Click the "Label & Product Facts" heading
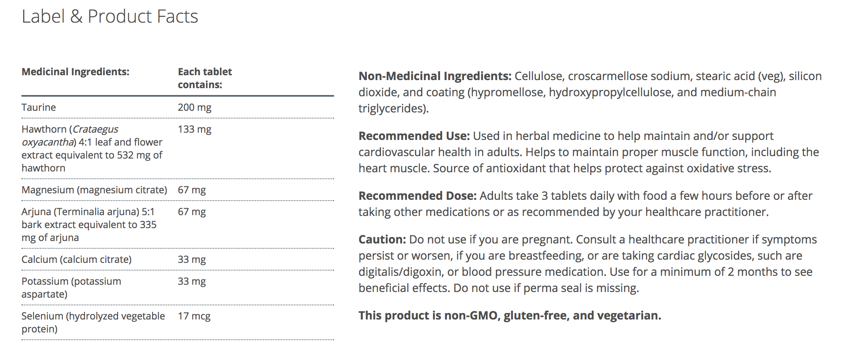868x347 pixels. 110,17
